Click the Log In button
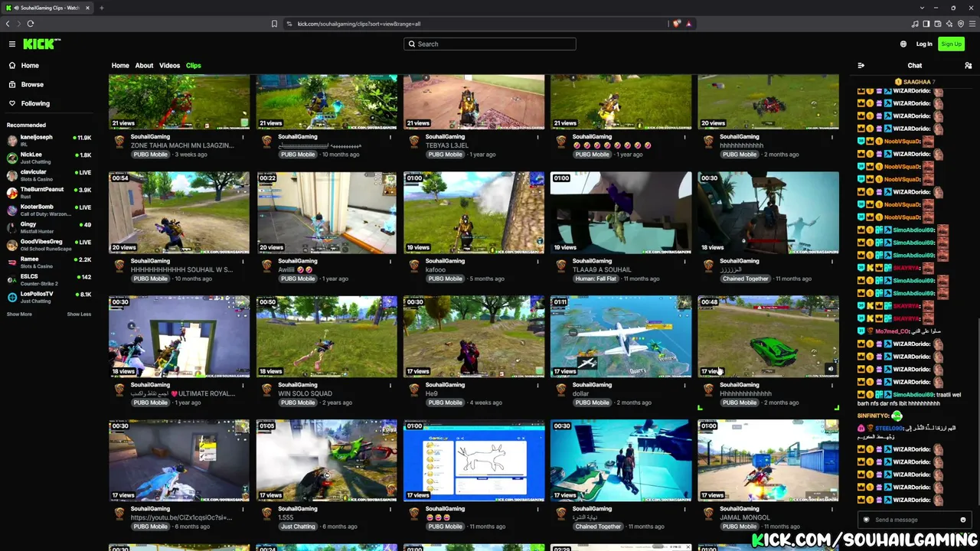Viewport: 980px width, 551px height. click(924, 44)
